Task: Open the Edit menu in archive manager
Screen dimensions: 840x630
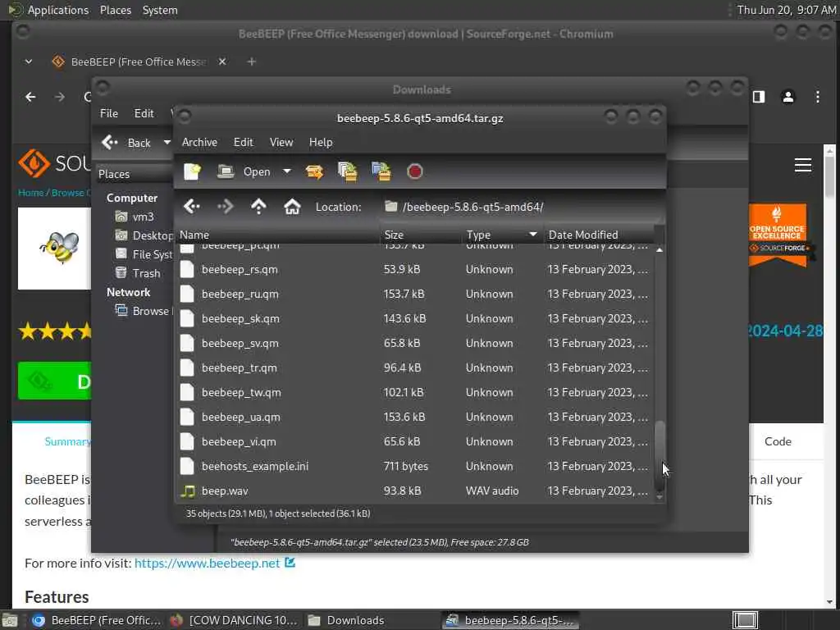Action: click(x=243, y=142)
